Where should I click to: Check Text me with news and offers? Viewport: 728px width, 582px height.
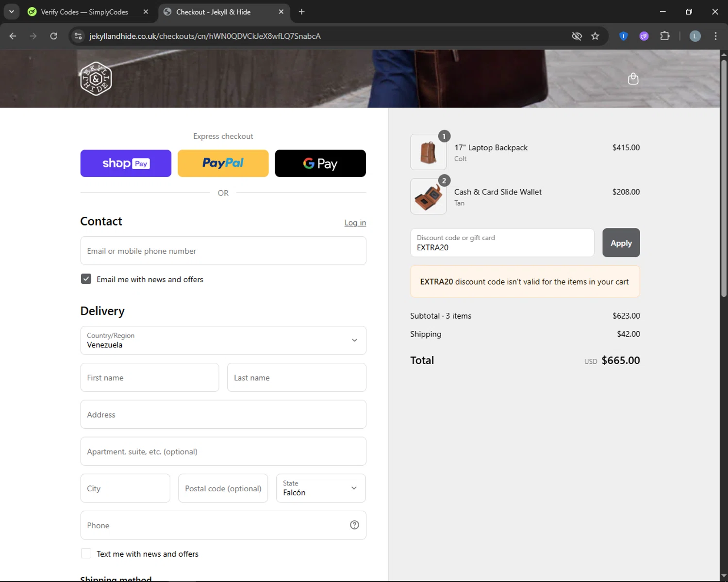click(86, 553)
